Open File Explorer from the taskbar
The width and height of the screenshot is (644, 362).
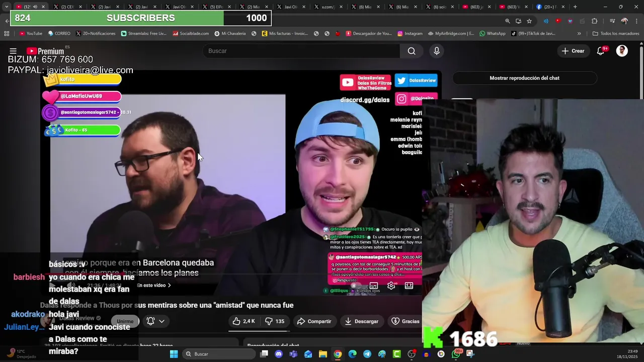click(x=323, y=354)
